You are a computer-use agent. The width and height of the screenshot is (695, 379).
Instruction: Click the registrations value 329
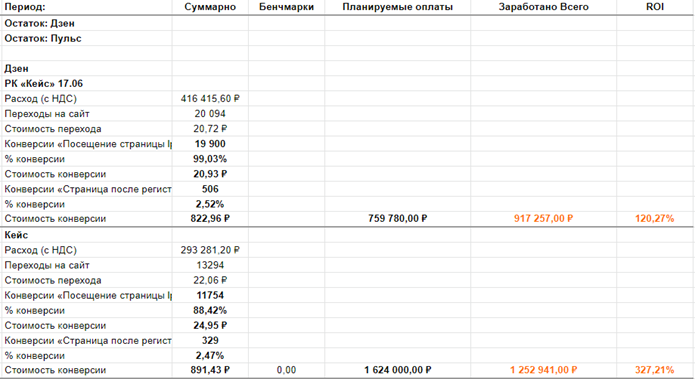pos(210,341)
